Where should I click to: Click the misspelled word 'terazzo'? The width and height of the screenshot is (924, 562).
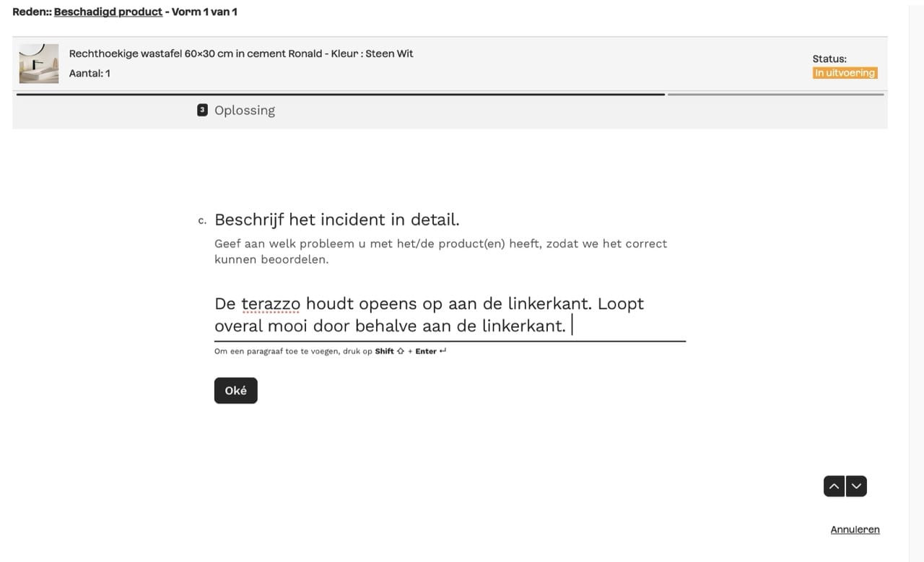tap(271, 303)
